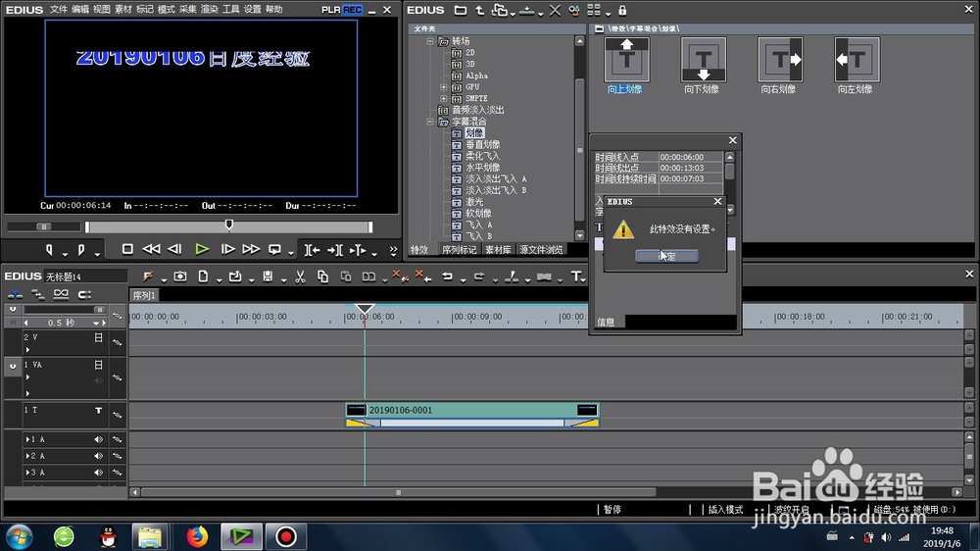Click the Rewind double-arrow button
The width and height of the screenshot is (980, 551).
pos(151,249)
